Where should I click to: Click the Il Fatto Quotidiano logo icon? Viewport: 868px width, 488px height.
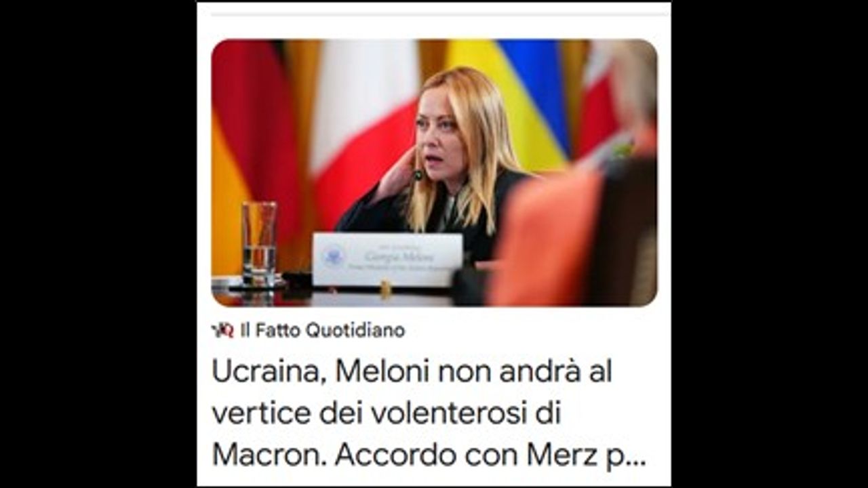click(222, 330)
